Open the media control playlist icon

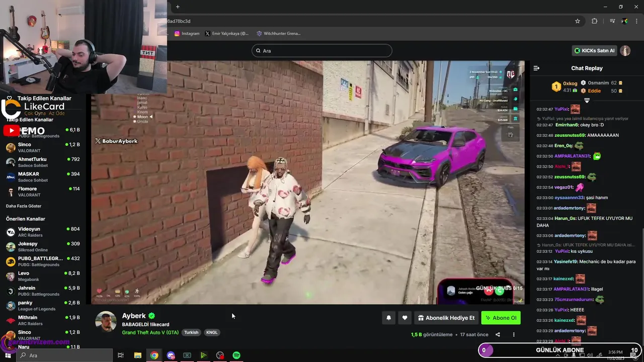click(612, 21)
